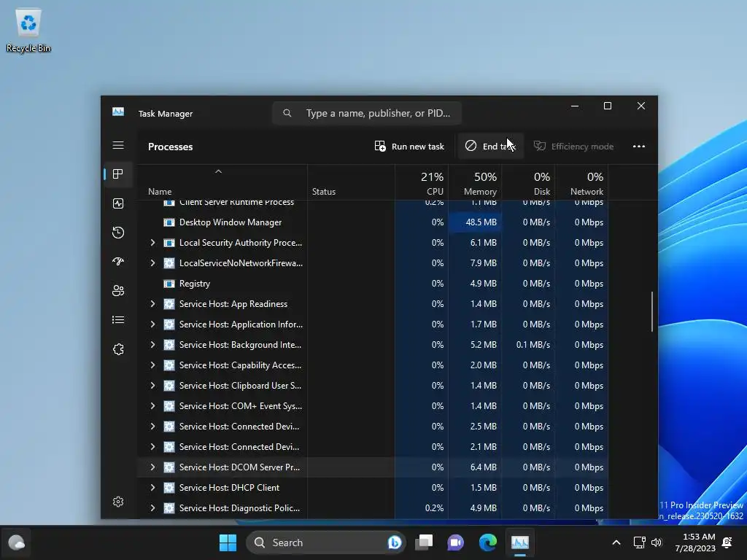
Task: Expand Service Host: COM+ Event System
Action: pyautogui.click(x=152, y=406)
